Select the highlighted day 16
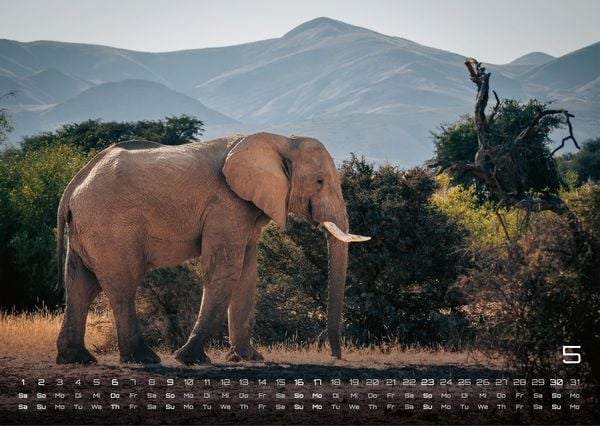600x426 pixels. click(x=299, y=382)
